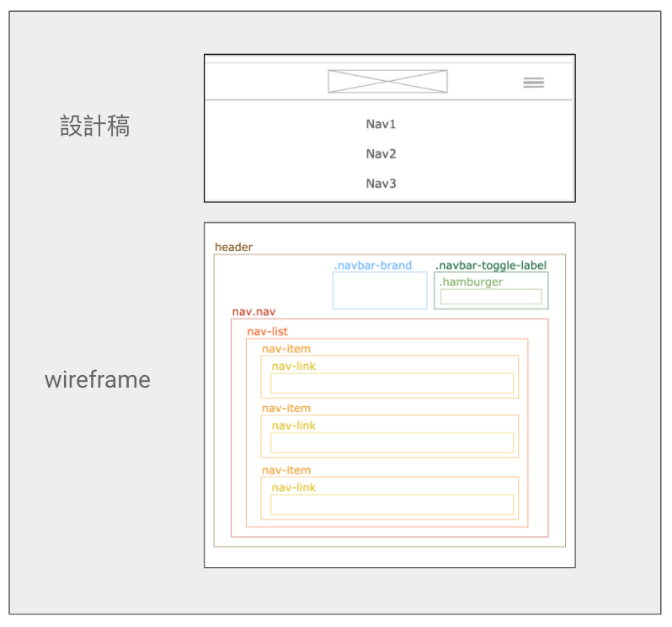Click the brown header label text
This screenshot has width=672, height=627.
click(233, 247)
